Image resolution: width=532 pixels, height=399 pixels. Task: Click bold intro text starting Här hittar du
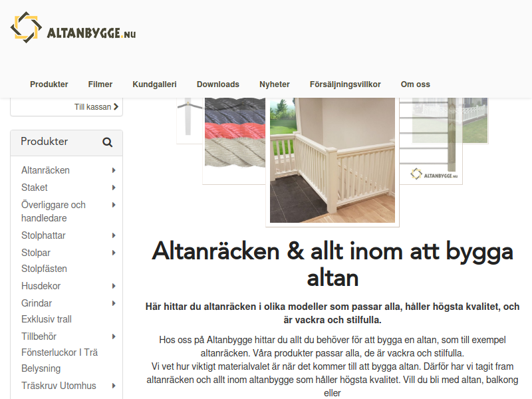click(x=332, y=313)
